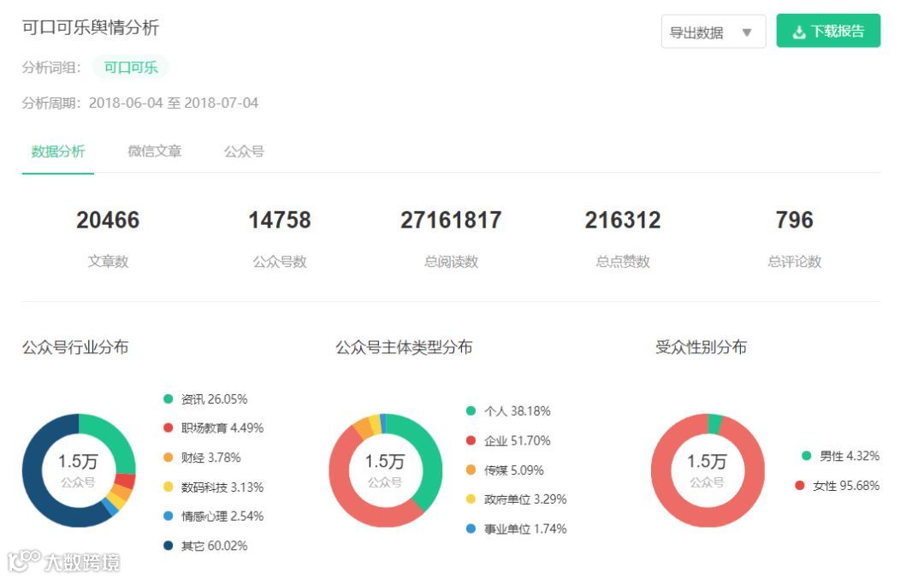Click the 文章数 label
The image size is (924, 579).
pyautogui.click(x=108, y=261)
